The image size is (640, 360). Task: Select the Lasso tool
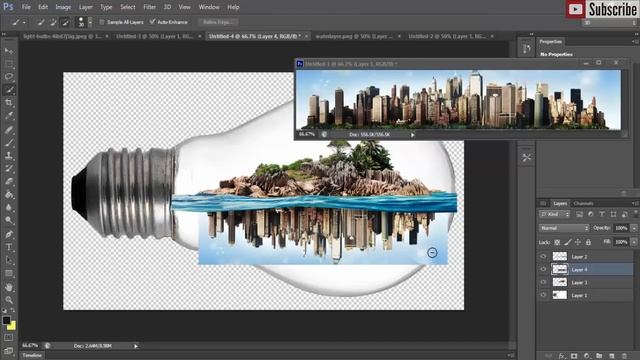[9, 77]
